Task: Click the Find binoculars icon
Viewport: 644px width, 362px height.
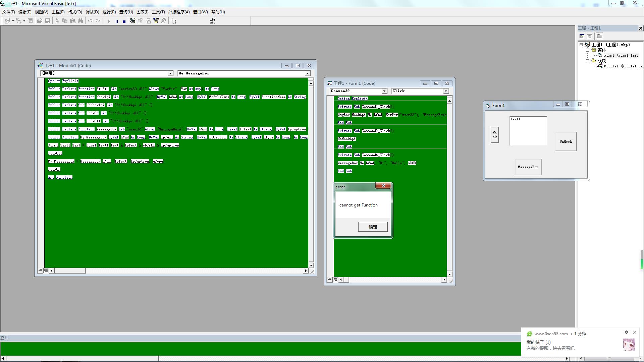Action: (80, 21)
